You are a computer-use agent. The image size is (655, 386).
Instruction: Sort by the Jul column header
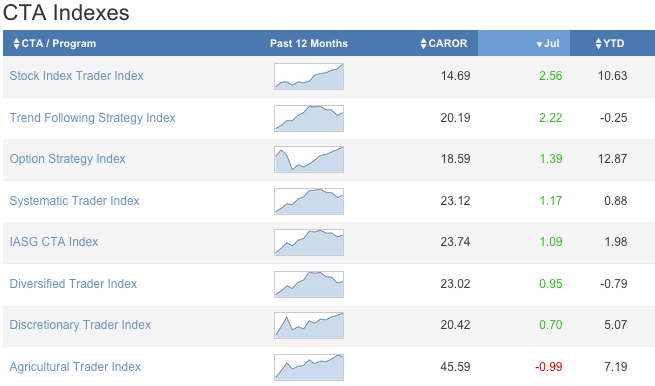coord(548,43)
